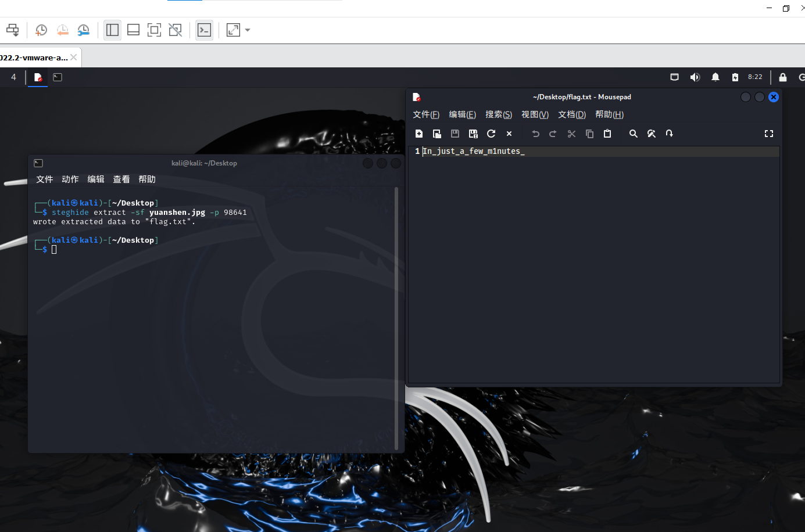Close the current document via the toolbar X icon
Screen dimensions: 805x532
click(509, 134)
